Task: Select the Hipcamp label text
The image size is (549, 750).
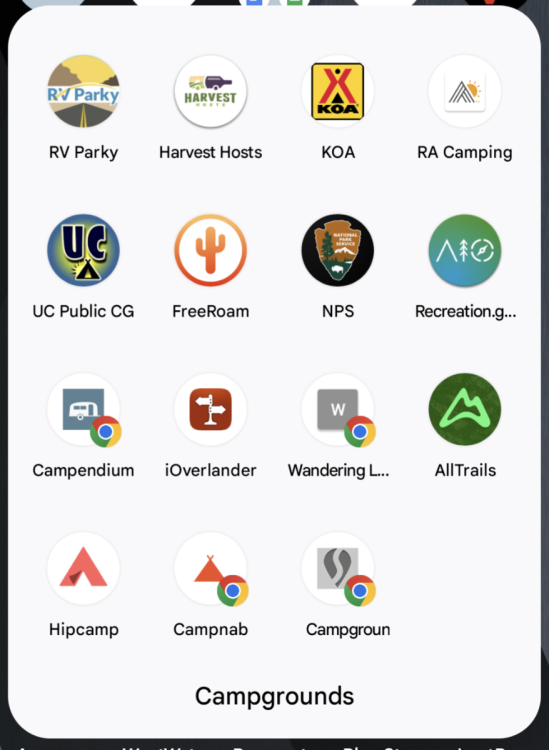Action: 84,629
